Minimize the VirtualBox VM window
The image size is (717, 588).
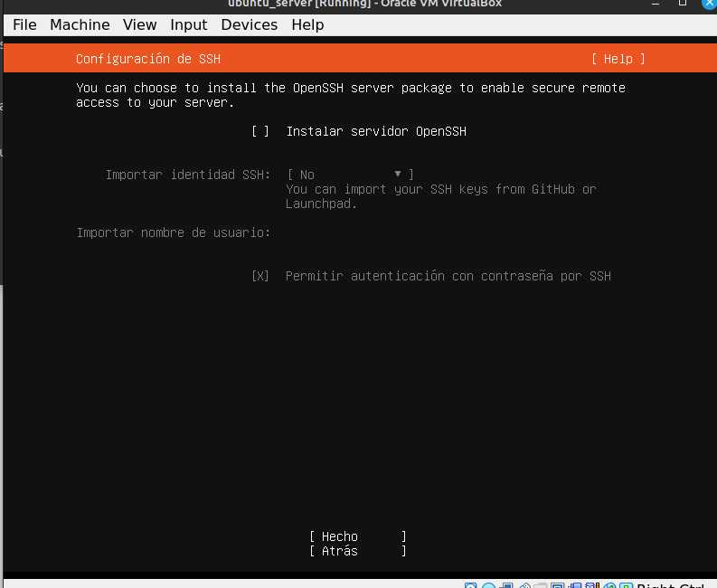pyautogui.click(x=657, y=3)
